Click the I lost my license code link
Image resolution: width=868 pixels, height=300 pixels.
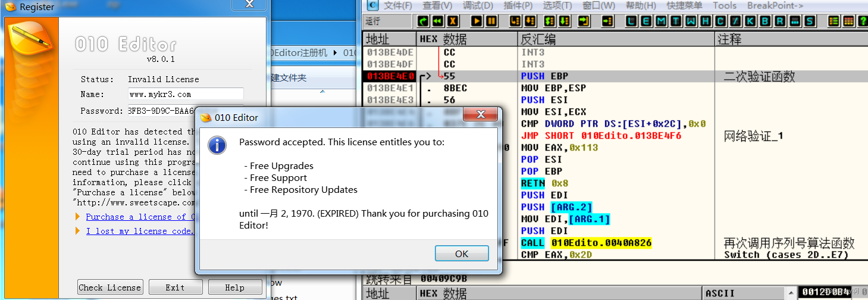139,231
